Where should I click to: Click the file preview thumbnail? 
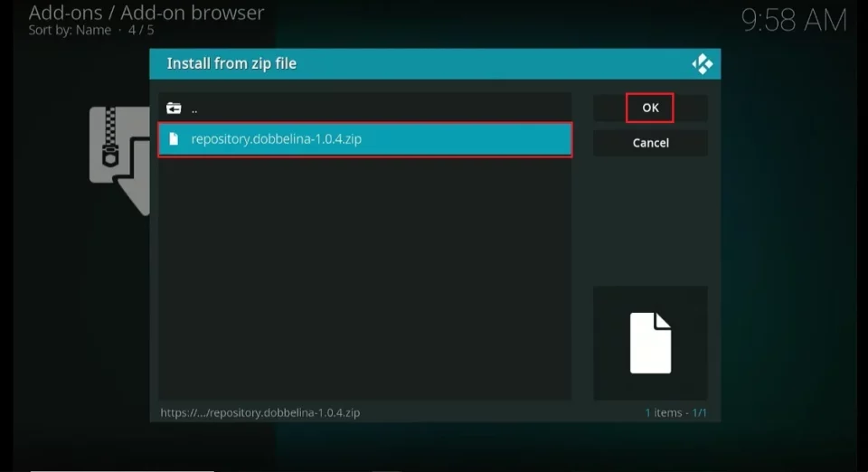coord(650,343)
